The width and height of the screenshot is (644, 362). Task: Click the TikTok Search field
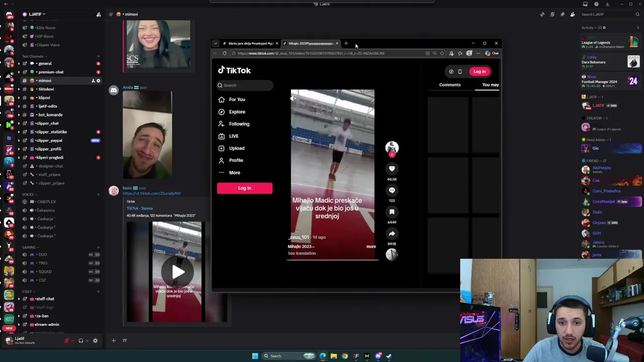pyautogui.click(x=245, y=85)
